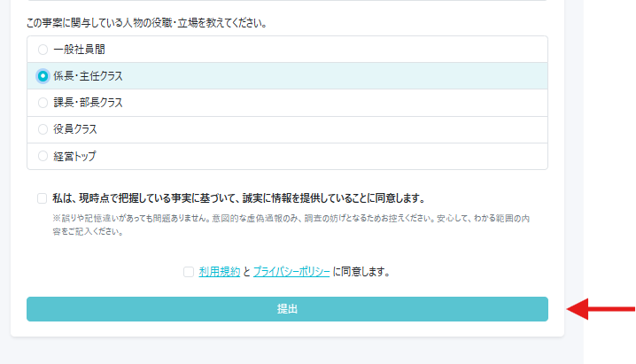Check the 誠実に情報を提供 agreement checkbox
This screenshot has height=364, width=636.
(x=43, y=198)
